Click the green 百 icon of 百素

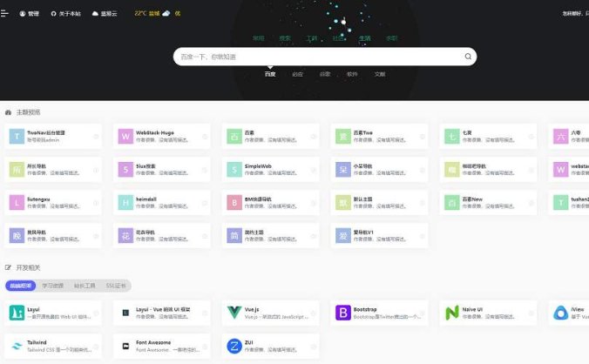234,136
